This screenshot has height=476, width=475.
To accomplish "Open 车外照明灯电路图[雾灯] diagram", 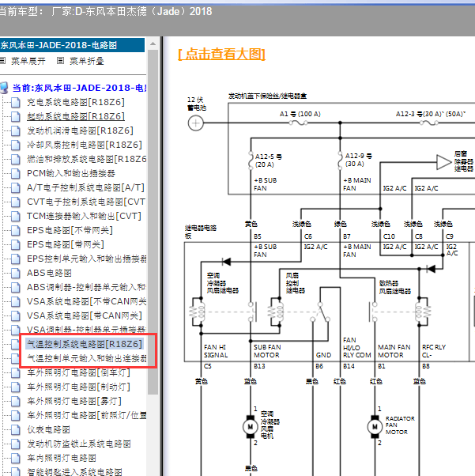I will point(78,401).
